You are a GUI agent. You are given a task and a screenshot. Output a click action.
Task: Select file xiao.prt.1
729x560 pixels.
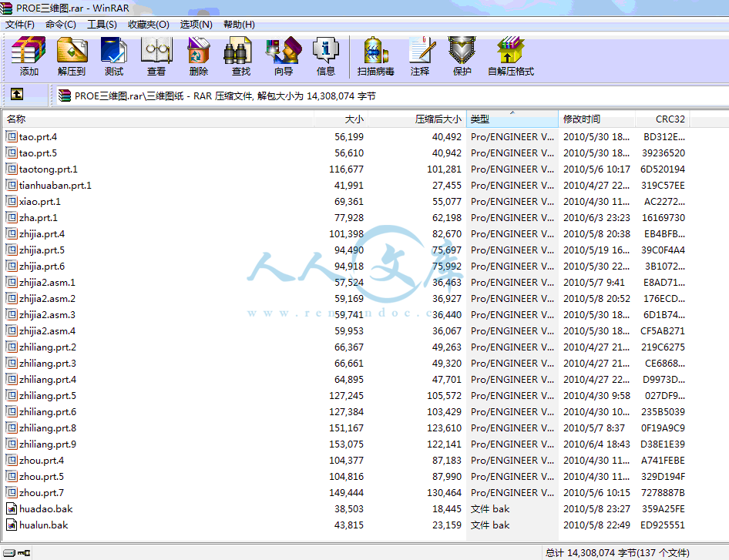click(40, 202)
